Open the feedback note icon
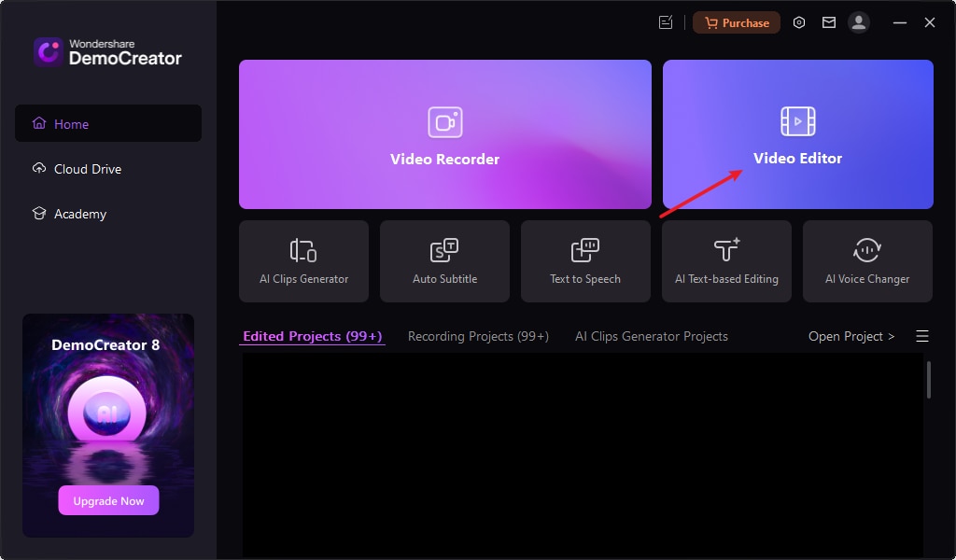The height and width of the screenshot is (560, 956). click(x=666, y=22)
